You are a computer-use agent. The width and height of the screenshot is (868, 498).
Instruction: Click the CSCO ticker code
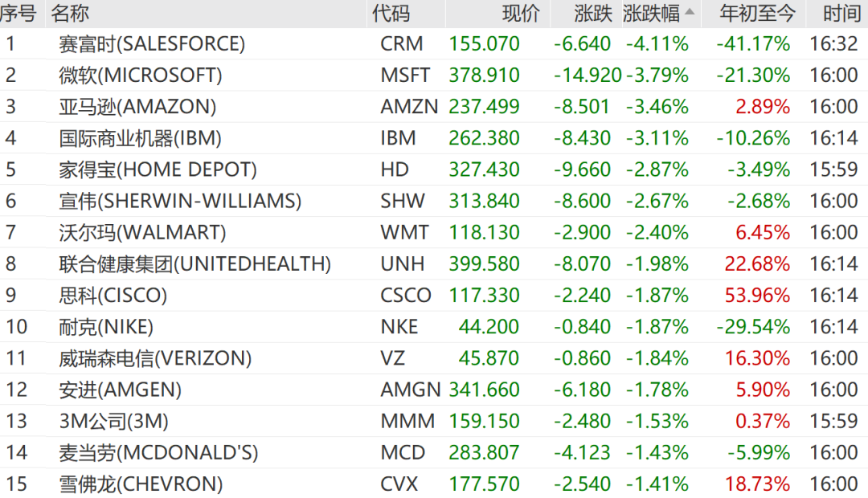(x=406, y=296)
